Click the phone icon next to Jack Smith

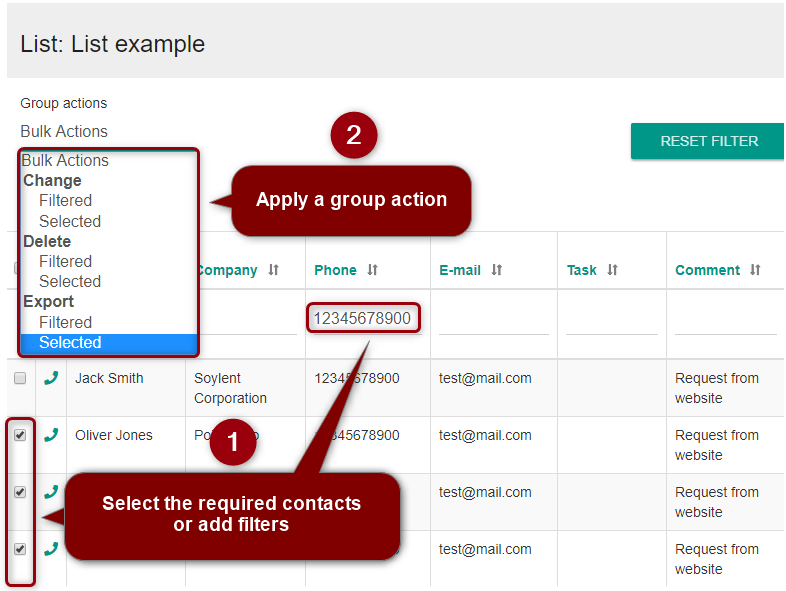pyautogui.click(x=51, y=378)
